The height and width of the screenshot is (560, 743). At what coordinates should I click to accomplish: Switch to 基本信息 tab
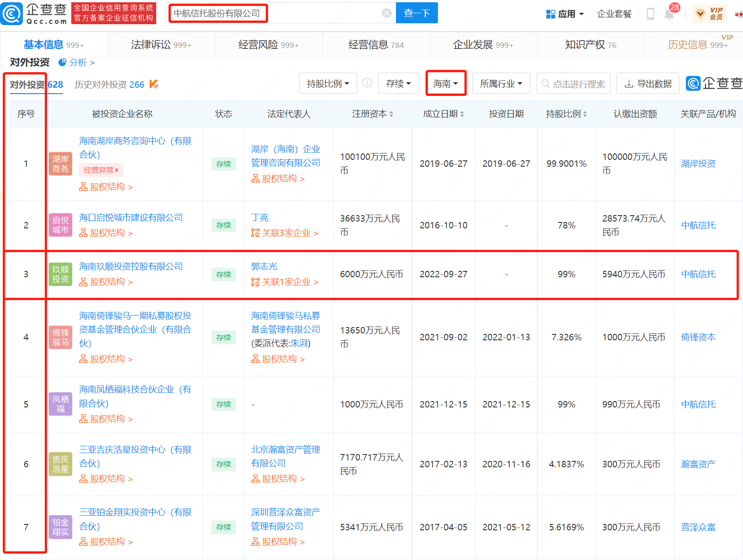pyautogui.click(x=53, y=45)
